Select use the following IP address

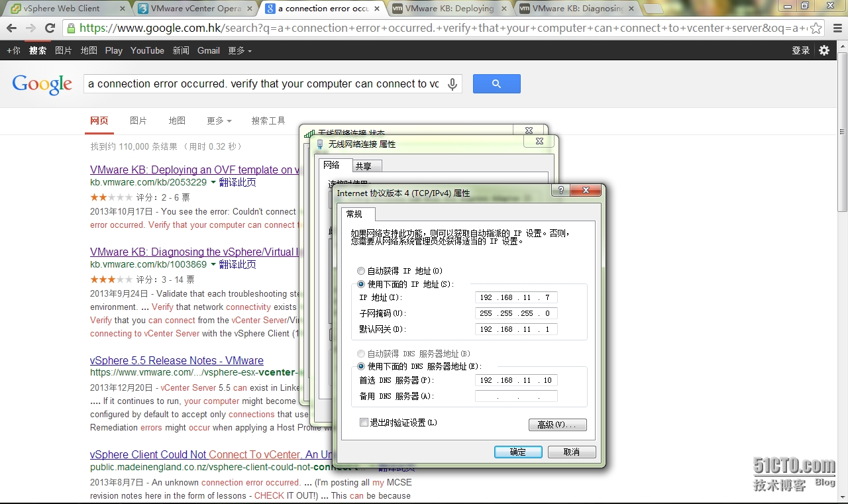(x=361, y=284)
